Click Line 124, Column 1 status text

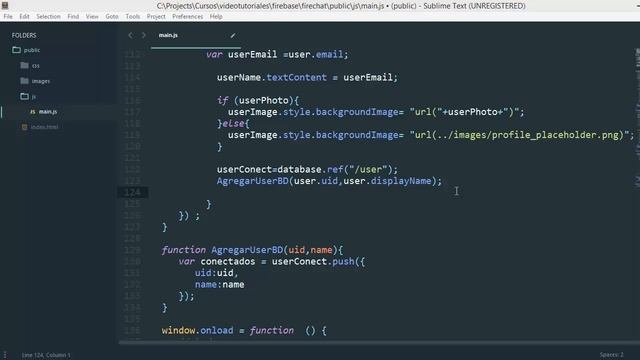pyautogui.click(x=46, y=355)
